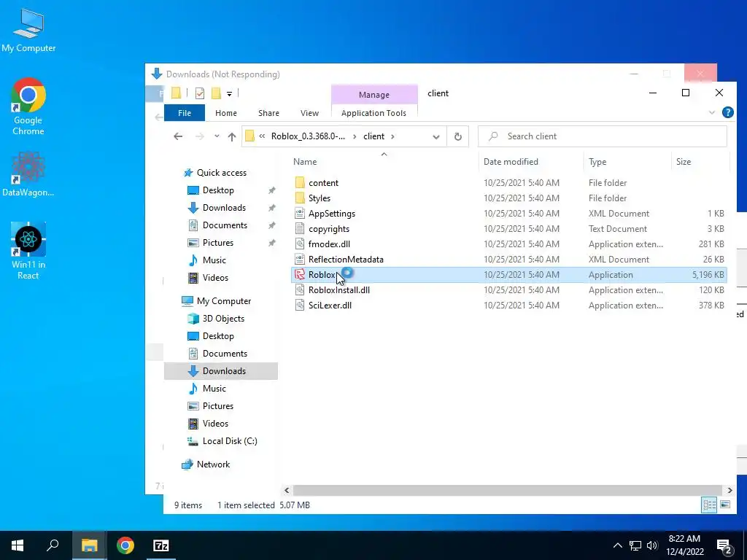747x560 pixels.
Task: Click the Search client box
Action: (x=603, y=136)
